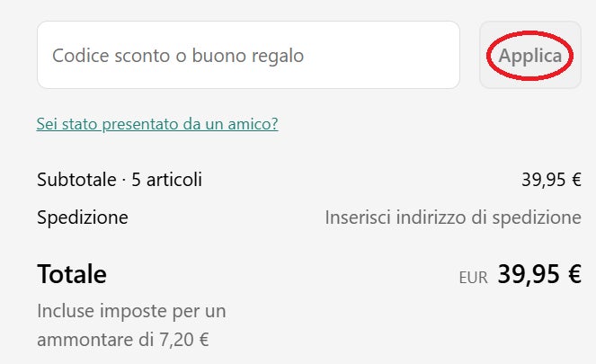This screenshot has height=364, width=596.
Task: Click the word 'regalo' in the code field
Action: coord(276,56)
